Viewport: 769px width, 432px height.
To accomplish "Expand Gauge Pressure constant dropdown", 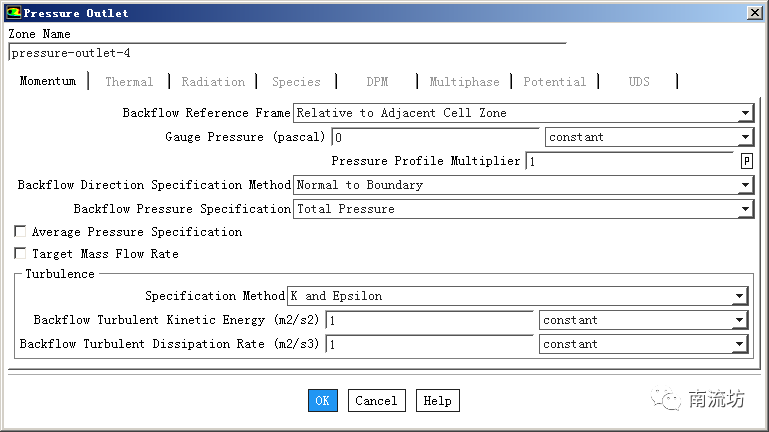I will (745, 137).
